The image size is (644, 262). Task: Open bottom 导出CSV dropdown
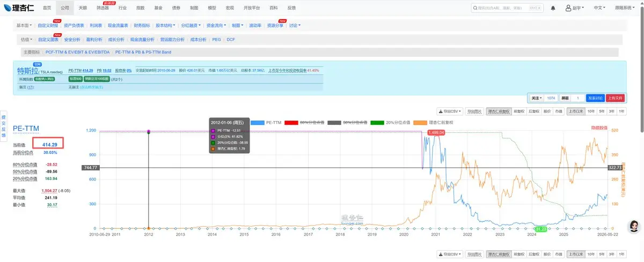coord(450,253)
